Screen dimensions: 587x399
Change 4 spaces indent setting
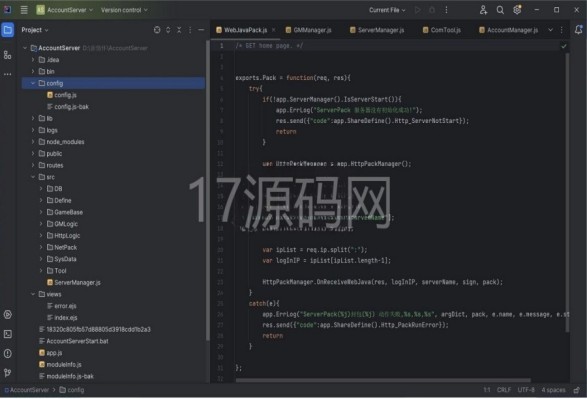click(553, 390)
